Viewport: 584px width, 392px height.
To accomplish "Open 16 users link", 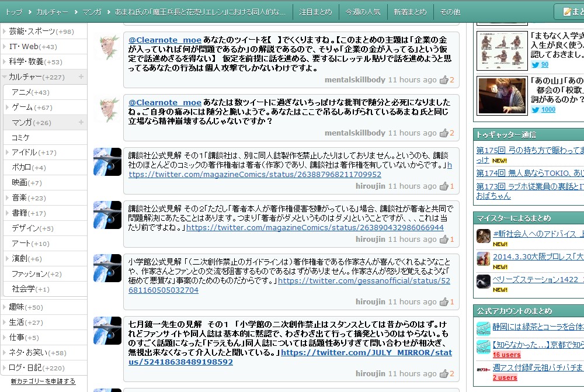I will point(506,355).
